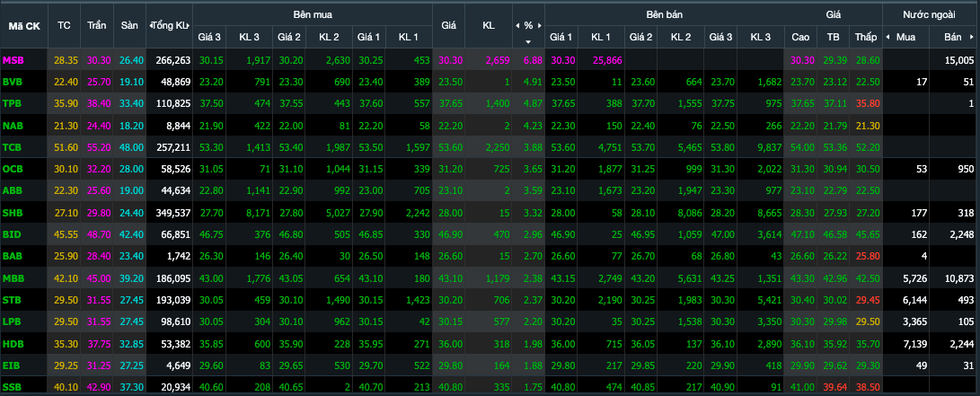Screen dimensions: 980x396
Task: Click MSB matched price 30.30 in Giá column
Action: pyautogui.click(x=450, y=60)
